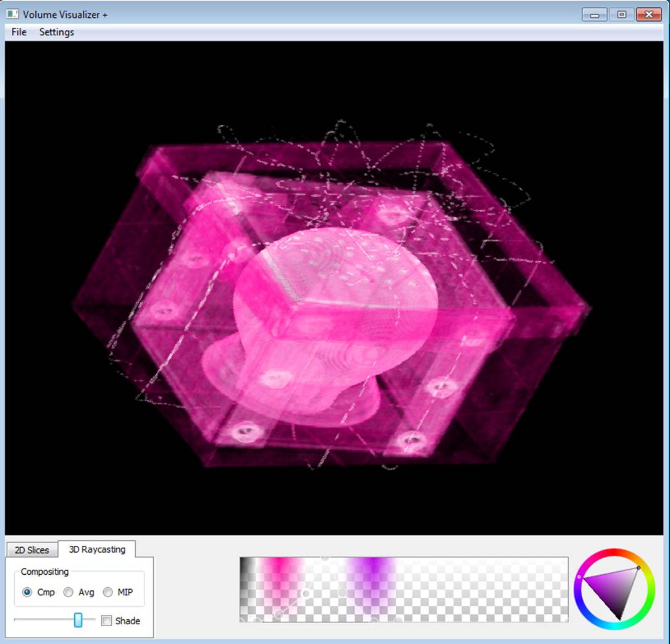The image size is (670, 644).
Task: Open the Settings menu
Action: coord(56,32)
